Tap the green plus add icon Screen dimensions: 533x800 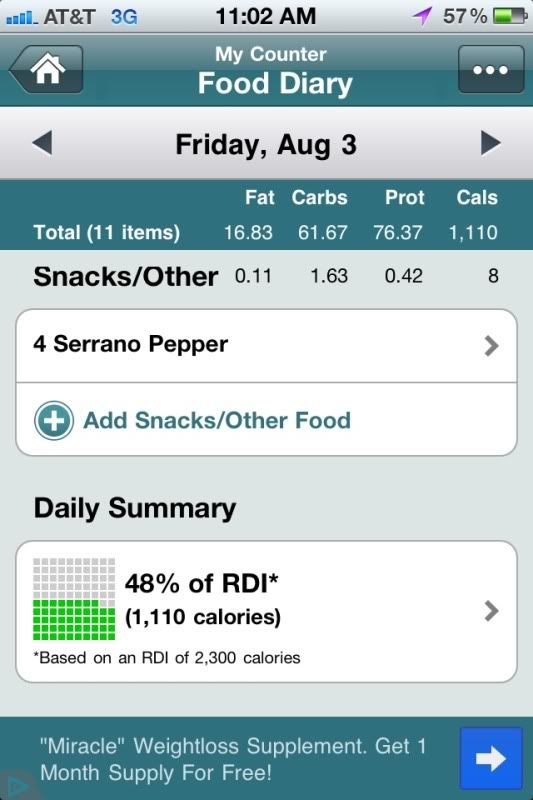pyautogui.click(x=54, y=420)
